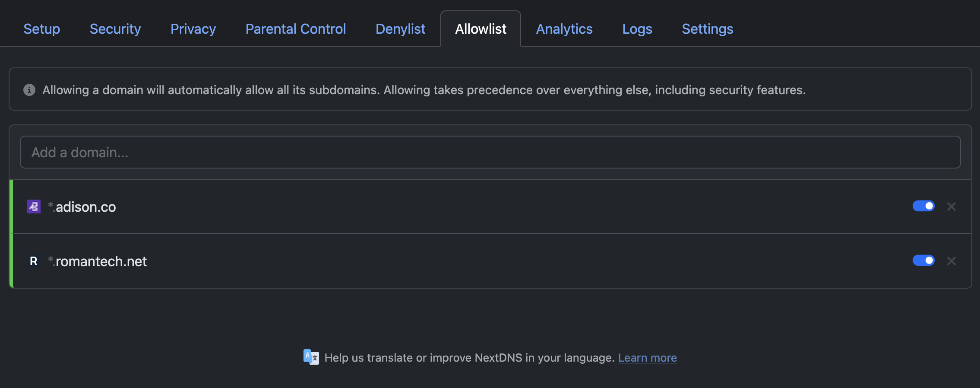980x388 pixels.
Task: Select the *.adison.co domain entry
Action: (82, 207)
